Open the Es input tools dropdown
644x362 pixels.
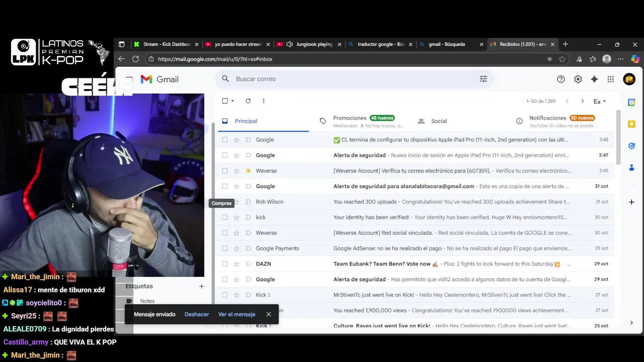(599, 101)
